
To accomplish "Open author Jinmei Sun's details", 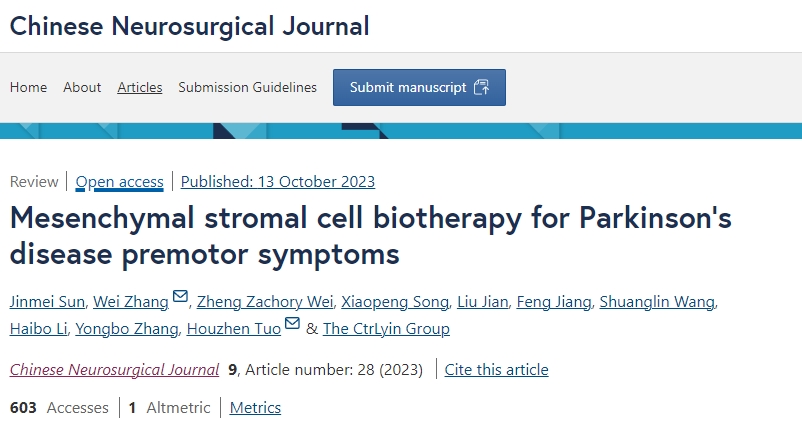I will click(x=45, y=302).
